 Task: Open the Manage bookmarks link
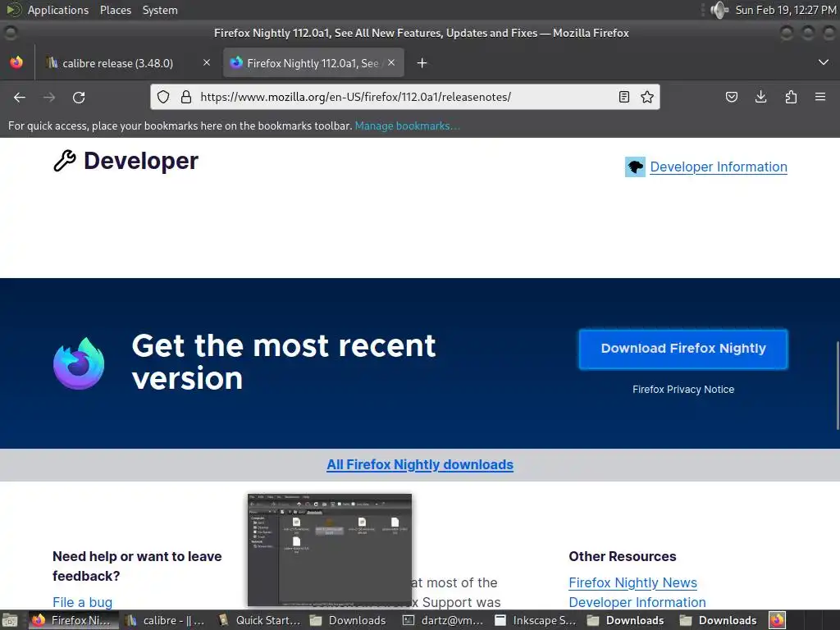pos(407,126)
